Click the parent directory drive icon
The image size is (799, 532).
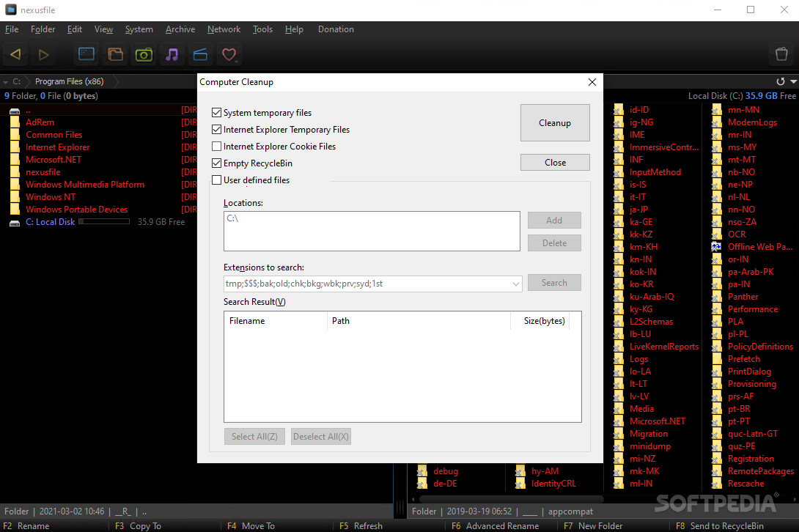15,111
